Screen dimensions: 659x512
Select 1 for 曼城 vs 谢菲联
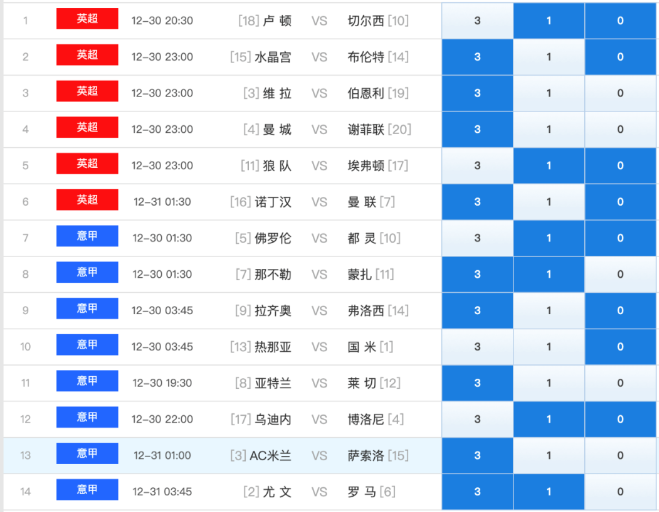point(548,129)
